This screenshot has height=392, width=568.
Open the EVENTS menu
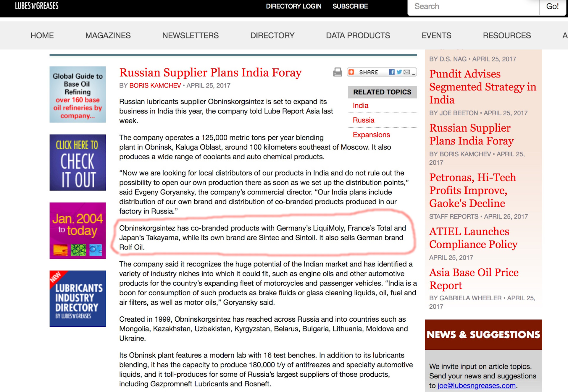[436, 35]
